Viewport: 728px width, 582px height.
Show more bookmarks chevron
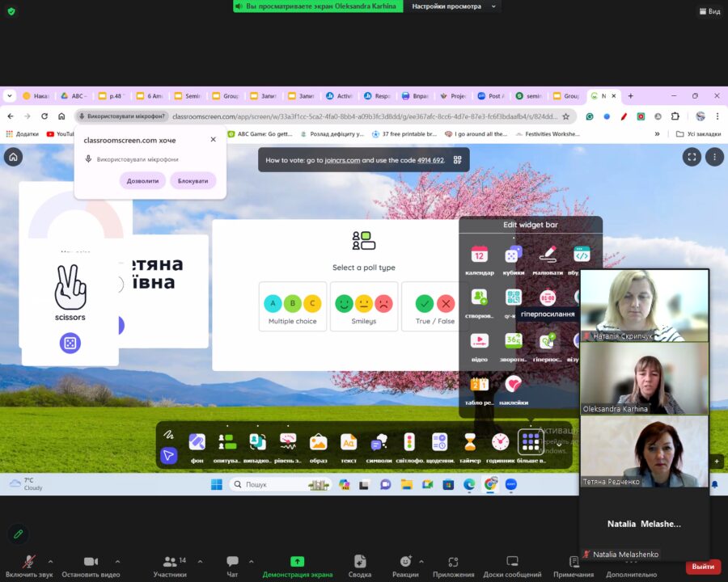(657, 133)
